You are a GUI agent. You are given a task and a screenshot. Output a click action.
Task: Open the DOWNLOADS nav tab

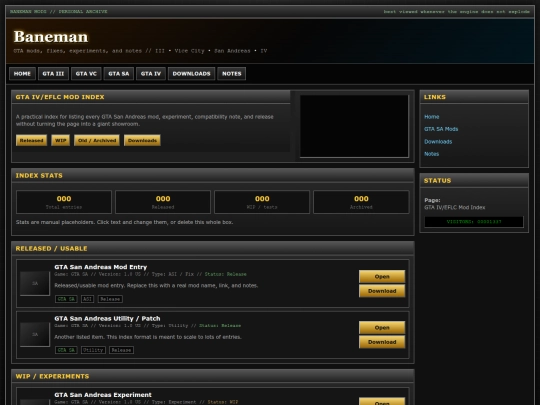coord(191,74)
